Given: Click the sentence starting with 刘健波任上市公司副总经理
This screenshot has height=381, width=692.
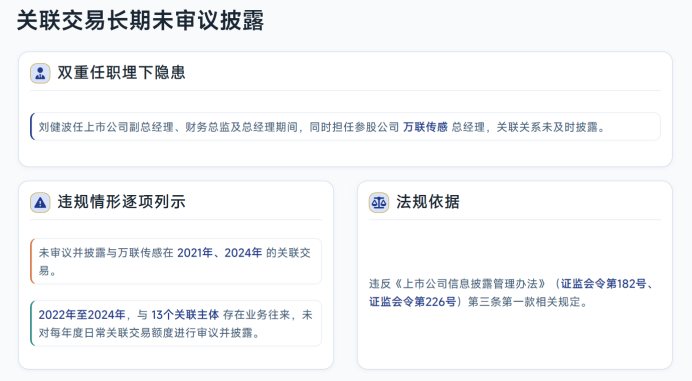Looking at the screenshot, I should [322, 127].
